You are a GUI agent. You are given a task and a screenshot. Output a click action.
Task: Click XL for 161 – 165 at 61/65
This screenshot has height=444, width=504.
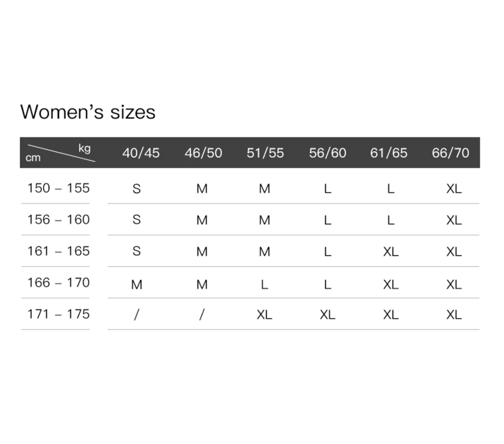[x=391, y=252]
